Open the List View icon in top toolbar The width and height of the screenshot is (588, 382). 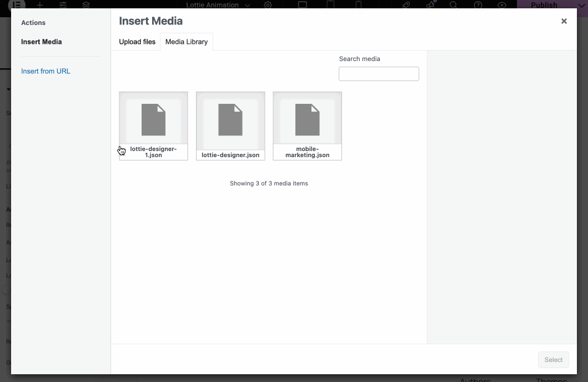click(x=86, y=5)
